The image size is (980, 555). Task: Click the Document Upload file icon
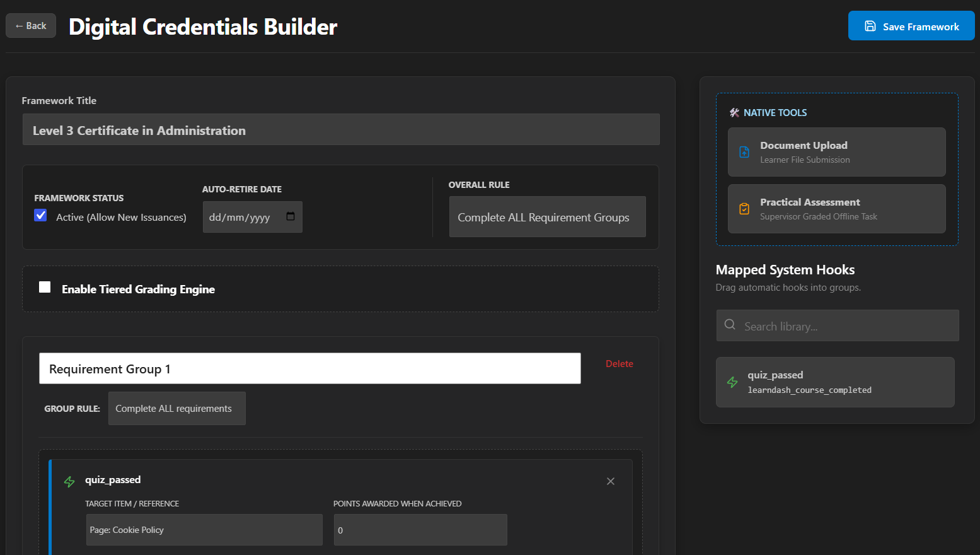click(x=744, y=152)
